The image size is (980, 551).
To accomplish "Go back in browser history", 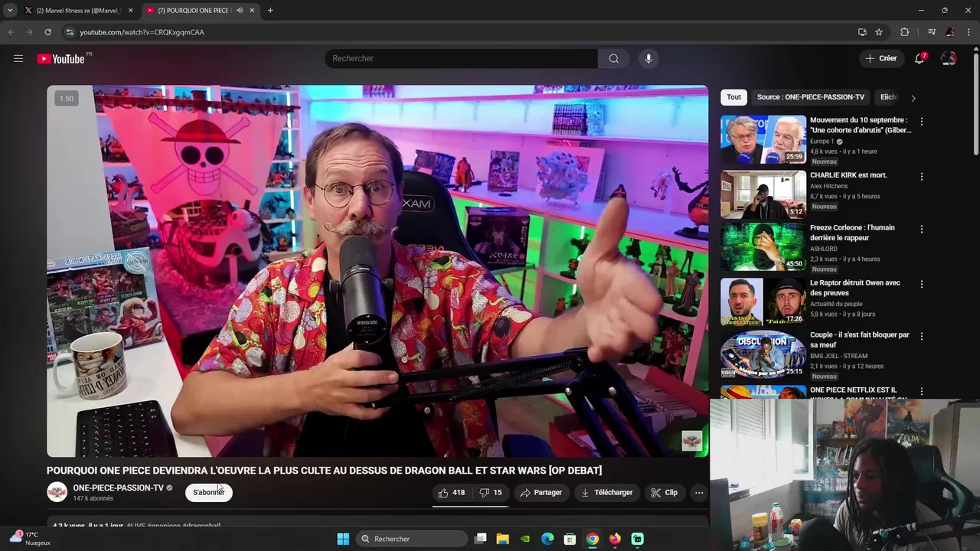I will (11, 32).
